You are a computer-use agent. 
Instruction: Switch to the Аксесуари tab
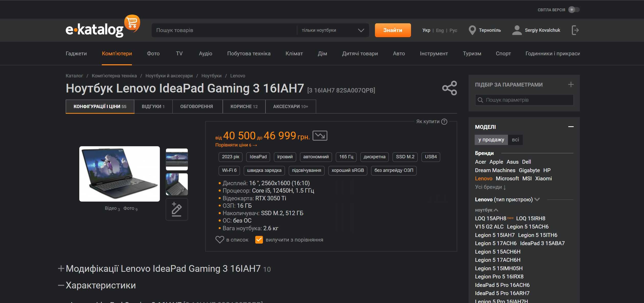click(x=291, y=107)
